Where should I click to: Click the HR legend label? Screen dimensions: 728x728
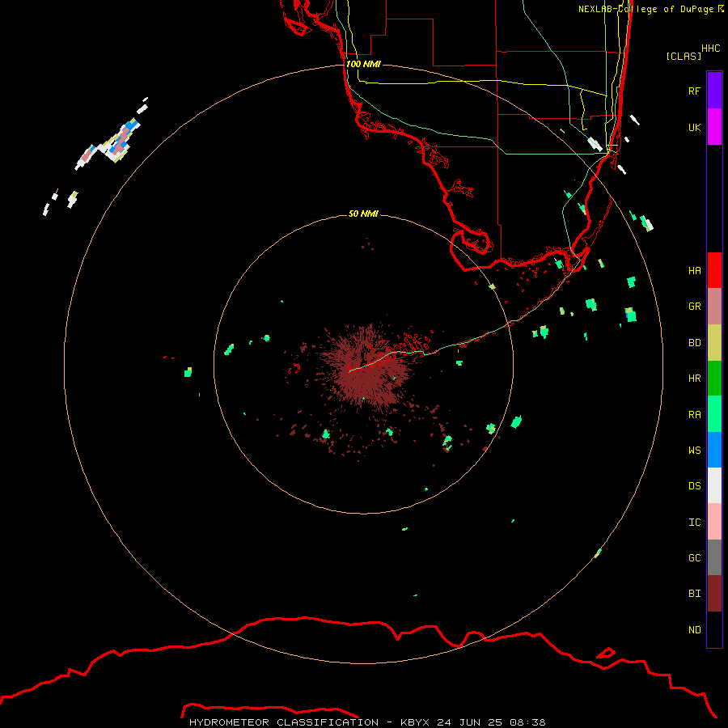click(694, 379)
